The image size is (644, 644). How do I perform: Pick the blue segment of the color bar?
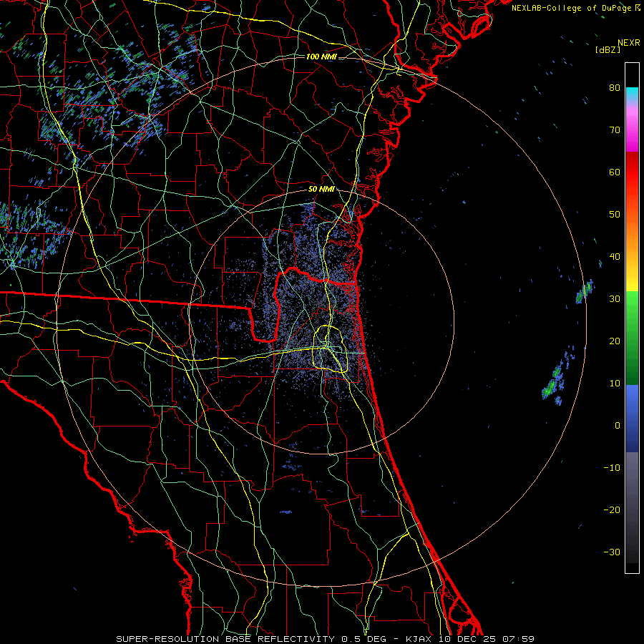(x=632, y=418)
